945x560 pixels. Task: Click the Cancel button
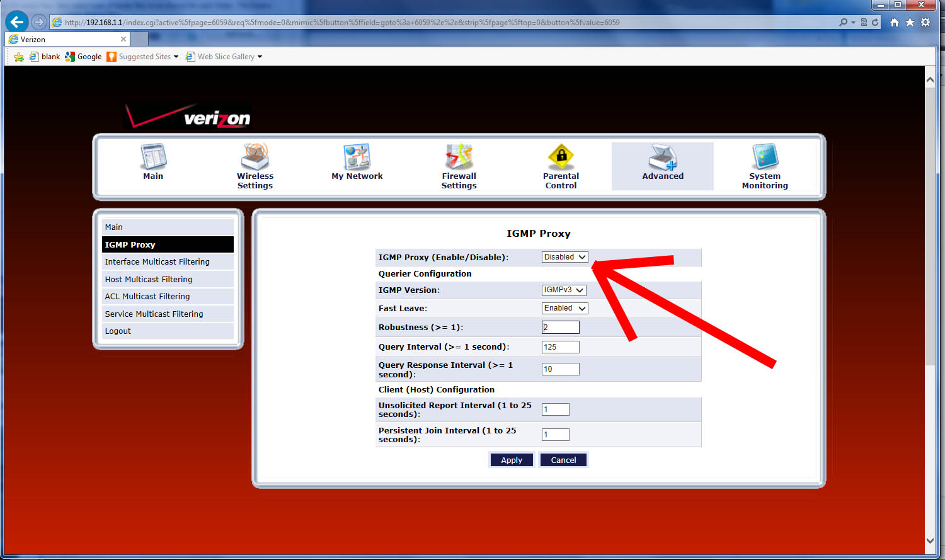[x=563, y=460]
